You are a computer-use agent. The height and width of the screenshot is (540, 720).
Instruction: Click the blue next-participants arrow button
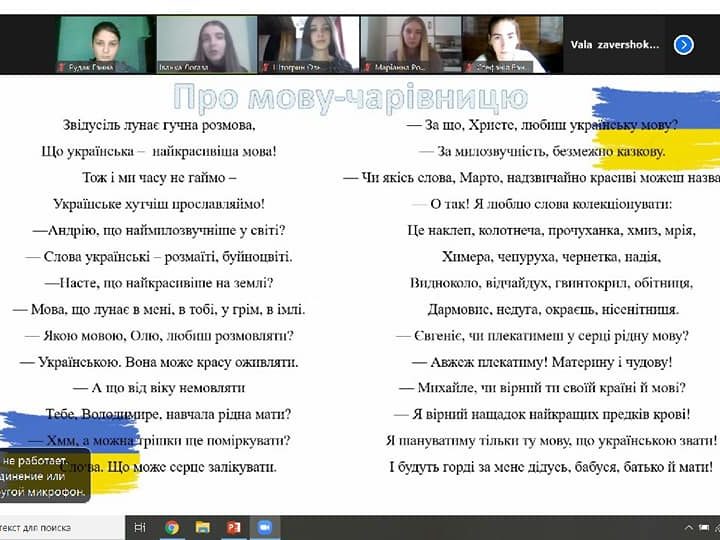point(684,44)
